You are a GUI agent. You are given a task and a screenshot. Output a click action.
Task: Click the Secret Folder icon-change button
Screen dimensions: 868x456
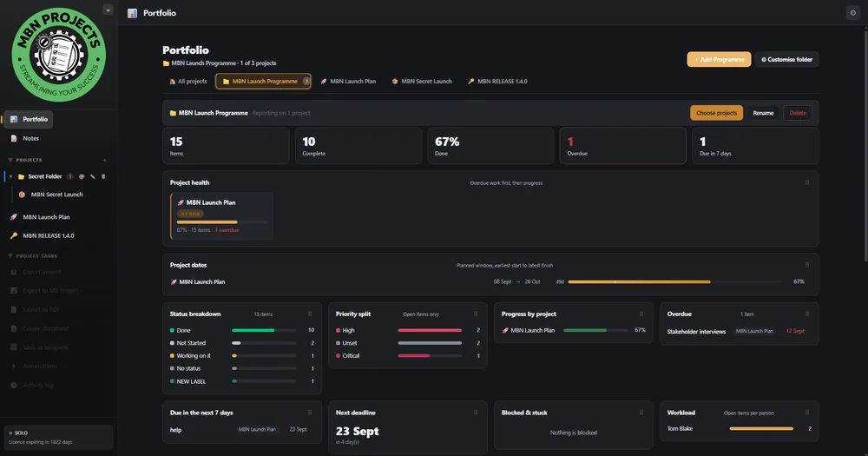(x=82, y=176)
